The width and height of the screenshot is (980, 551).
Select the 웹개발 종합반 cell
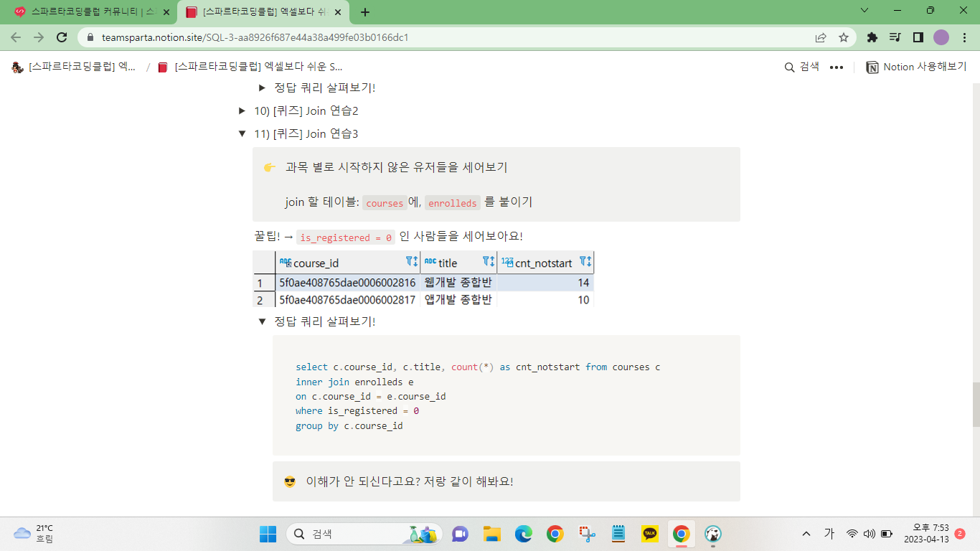click(458, 283)
